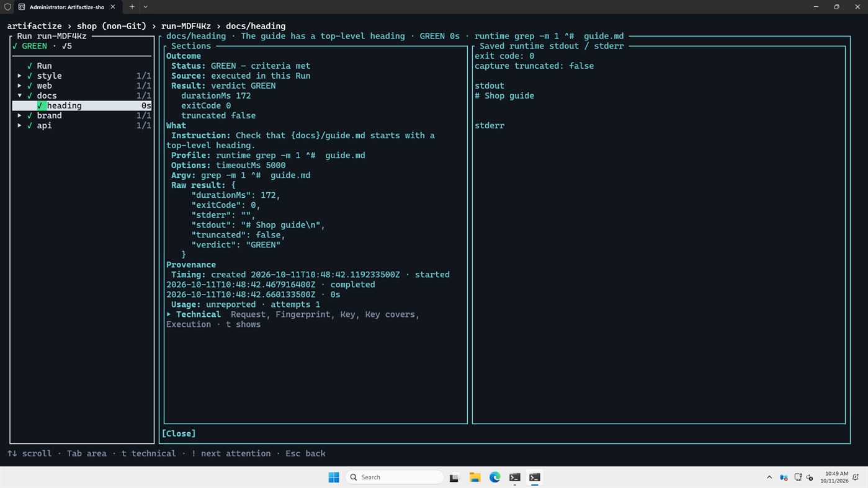
Task: Click the 'capture truncated: false' line
Action: pyautogui.click(x=534, y=66)
